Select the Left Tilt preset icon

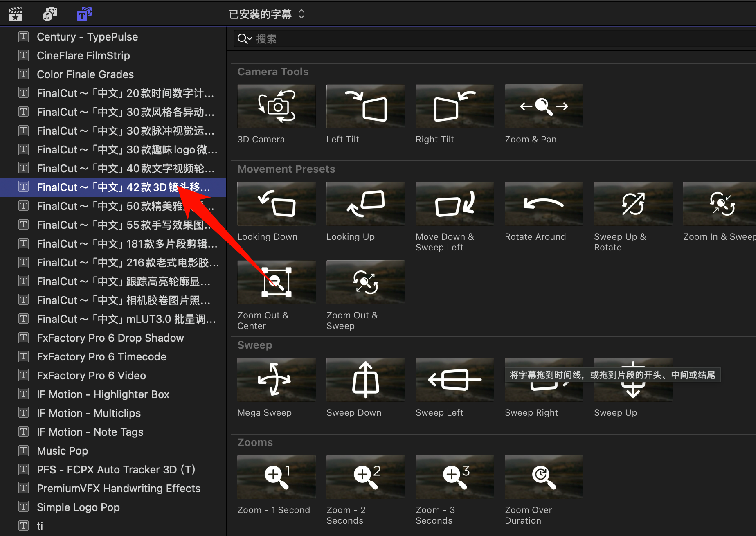click(x=365, y=106)
